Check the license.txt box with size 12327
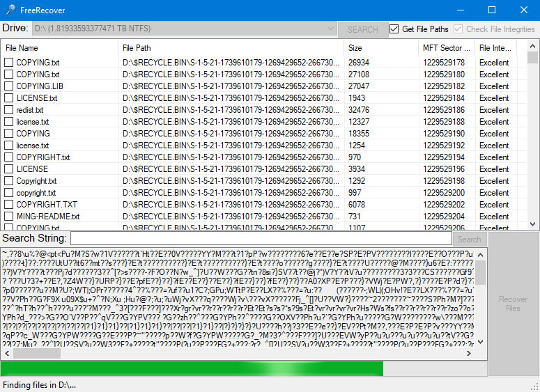This screenshot has width=540, height=392. pos(8,121)
